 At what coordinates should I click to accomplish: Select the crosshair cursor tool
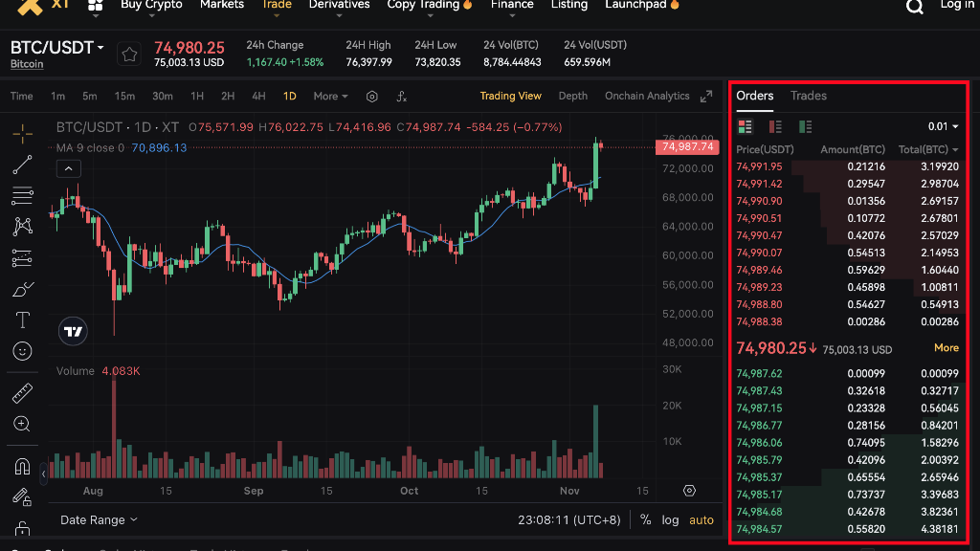[x=23, y=133]
